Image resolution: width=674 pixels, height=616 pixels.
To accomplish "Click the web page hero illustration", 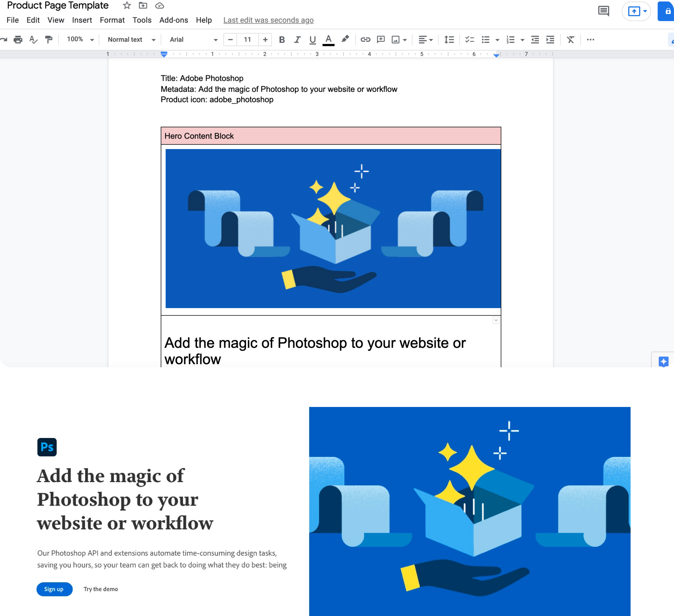I will (x=470, y=511).
